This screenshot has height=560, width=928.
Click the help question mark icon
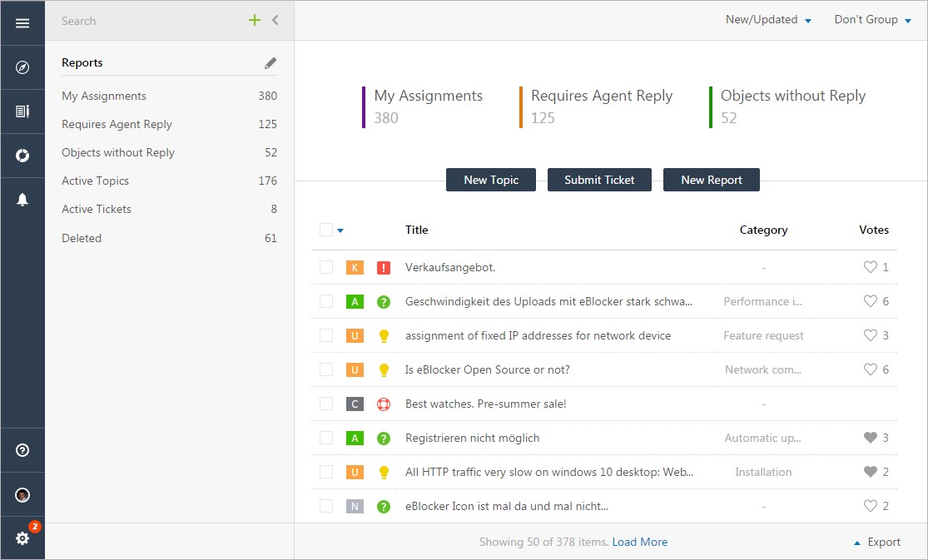coord(22,449)
